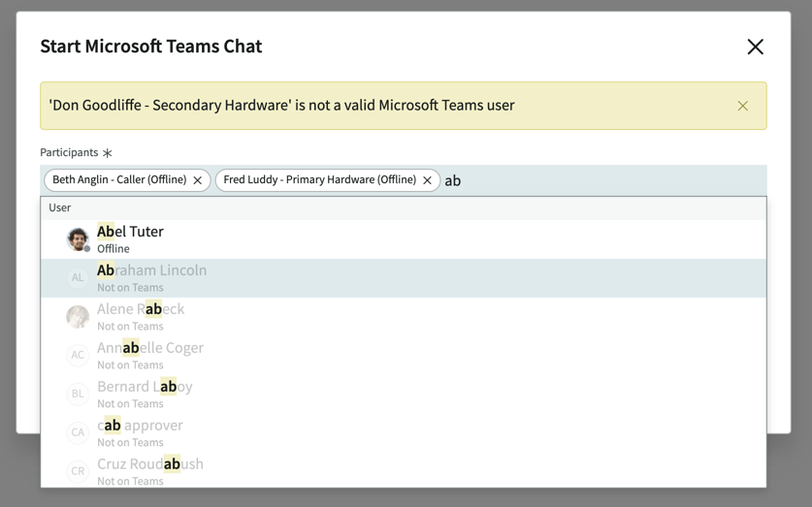Choose Alene Rabeck from the user list
This screenshot has width=812, height=507.
pos(404,317)
